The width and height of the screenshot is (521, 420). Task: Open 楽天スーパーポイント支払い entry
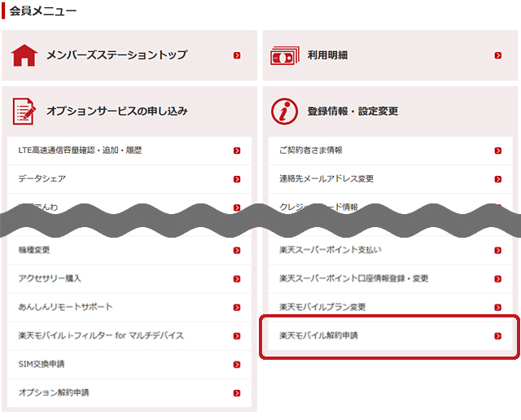[391, 250]
